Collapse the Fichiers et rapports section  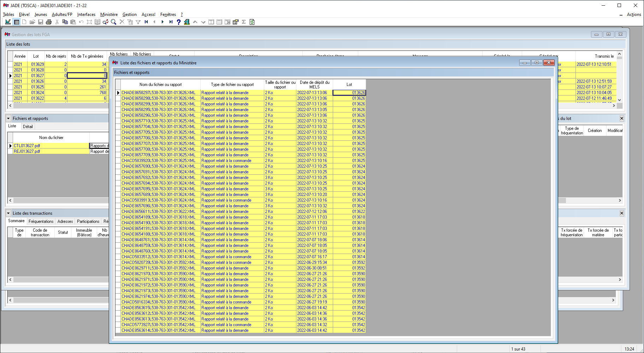coord(8,118)
